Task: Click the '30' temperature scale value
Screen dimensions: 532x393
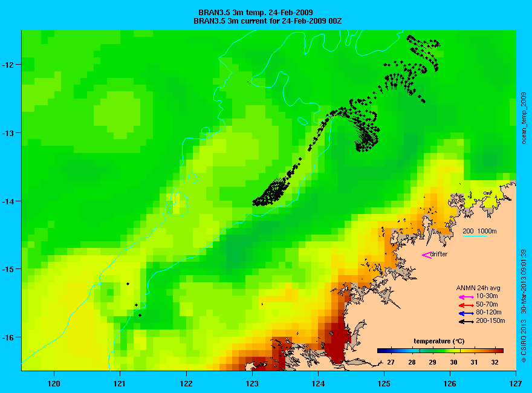Action: click(x=453, y=362)
